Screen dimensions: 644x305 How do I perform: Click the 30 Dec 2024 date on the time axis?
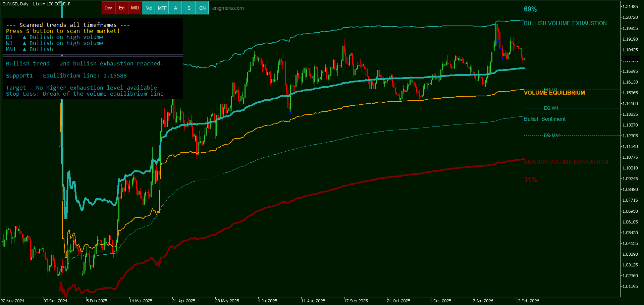[x=55, y=301]
